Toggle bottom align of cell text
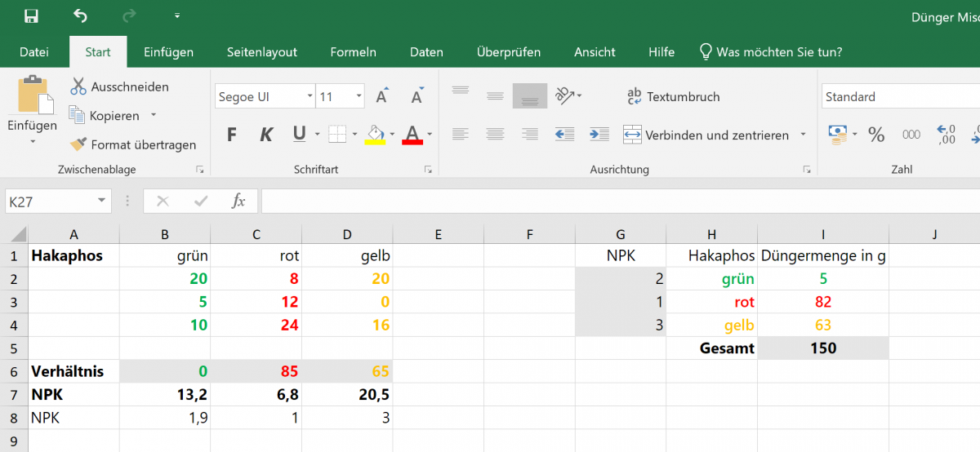 click(530, 95)
